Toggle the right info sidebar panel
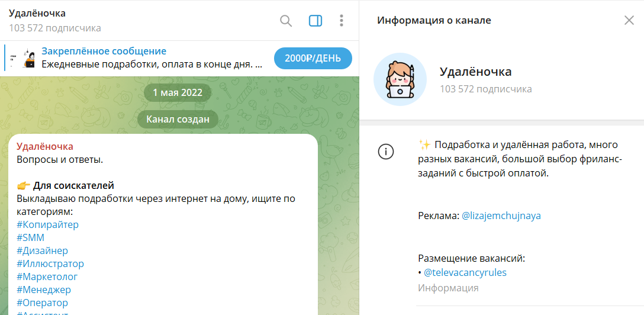This screenshot has width=644, height=315. click(x=315, y=21)
